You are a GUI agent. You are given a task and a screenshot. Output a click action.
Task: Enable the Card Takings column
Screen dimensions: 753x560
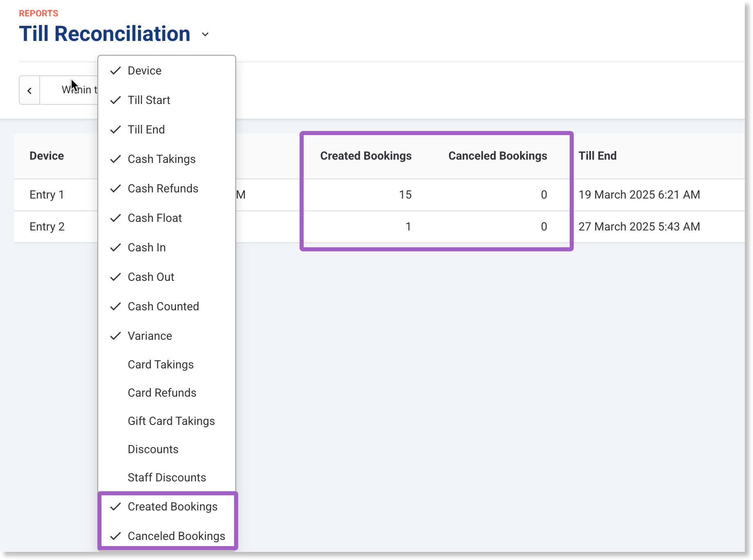(160, 365)
